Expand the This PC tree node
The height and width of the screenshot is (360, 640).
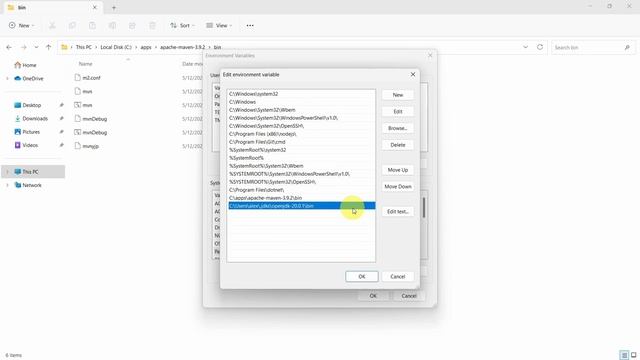click(7, 172)
